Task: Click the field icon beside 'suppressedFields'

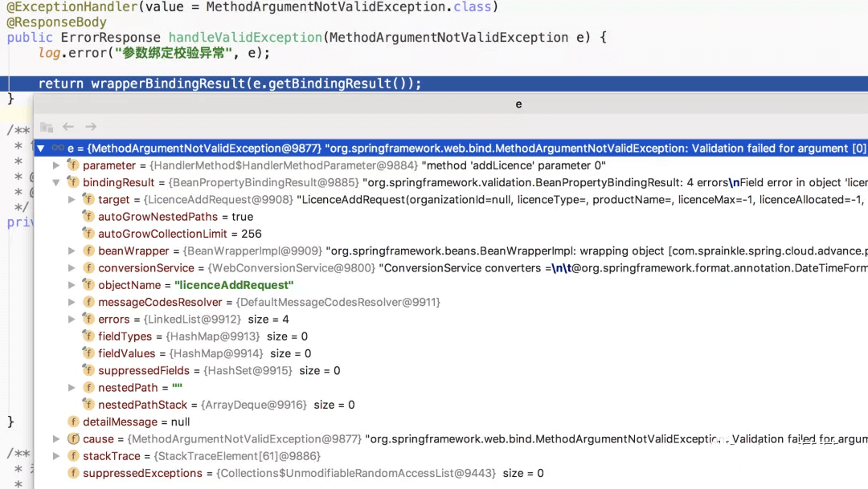Action: (x=88, y=371)
